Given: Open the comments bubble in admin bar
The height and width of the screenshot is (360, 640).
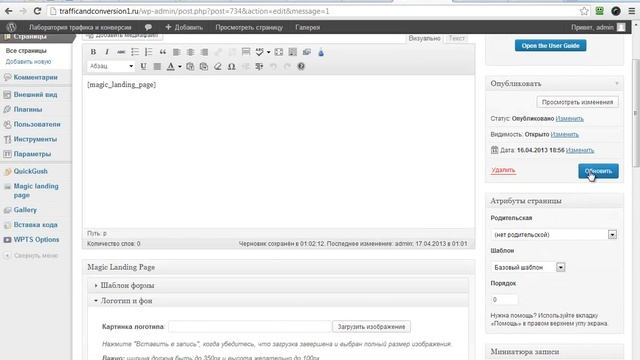Looking at the screenshot, I should 148,27.
